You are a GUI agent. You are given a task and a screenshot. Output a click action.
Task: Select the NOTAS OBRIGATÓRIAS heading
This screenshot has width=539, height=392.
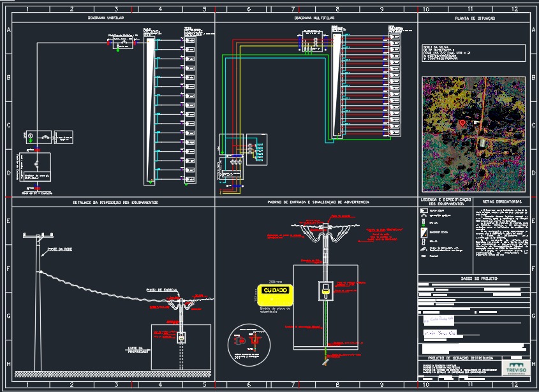point(502,201)
